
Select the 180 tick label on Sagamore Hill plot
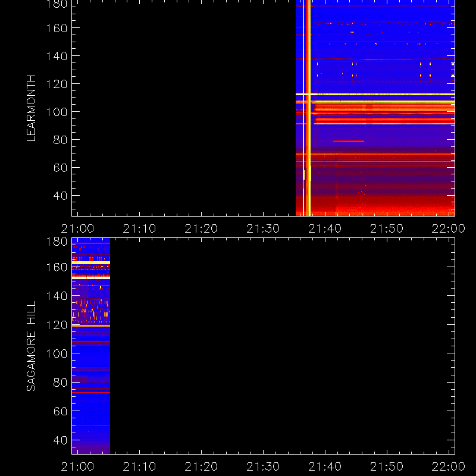(57, 242)
